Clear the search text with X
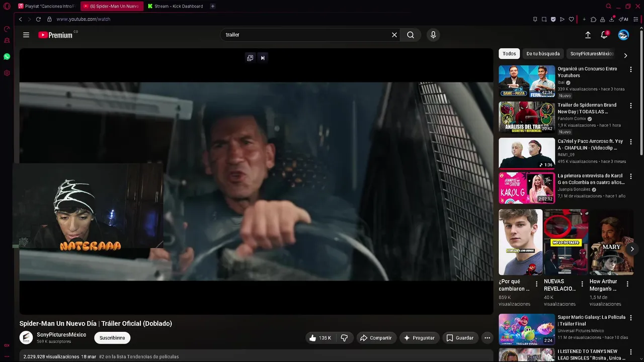This screenshot has height=362, width=644. tap(394, 35)
